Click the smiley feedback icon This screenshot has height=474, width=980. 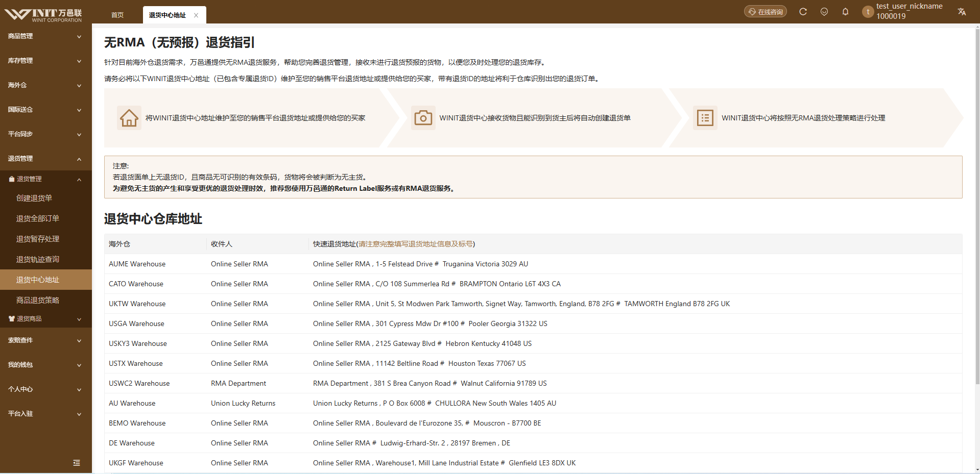tap(824, 12)
